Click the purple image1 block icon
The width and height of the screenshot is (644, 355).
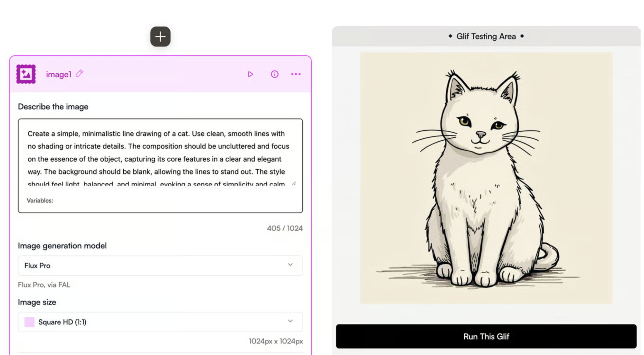click(x=26, y=74)
